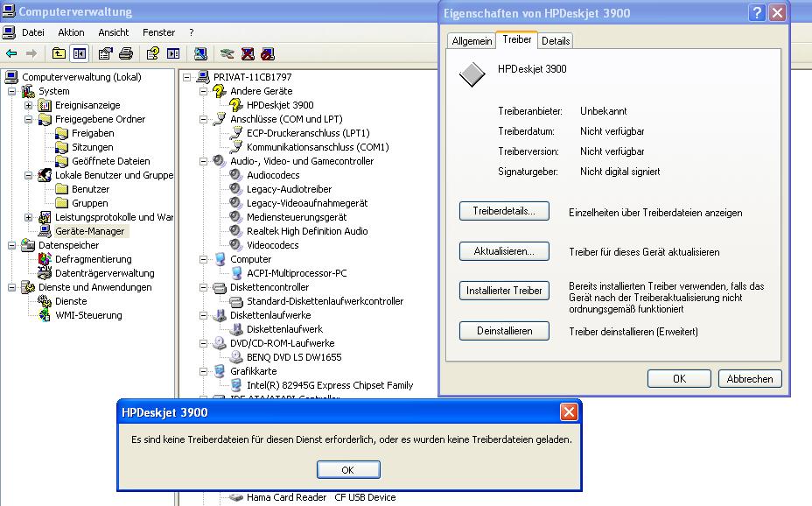
Task: Click the BENQ DVD LS DW1655 drive icon
Action: point(236,357)
